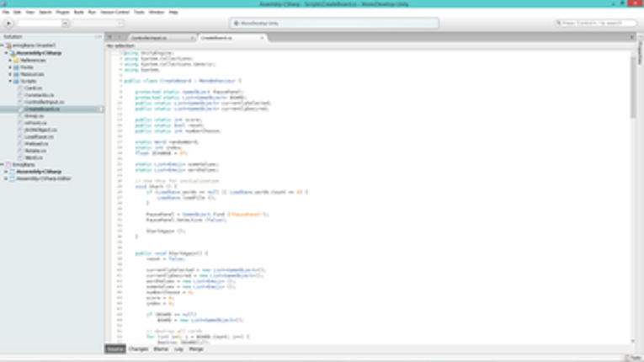Screen dimensions: 644x362
Task: Open the tab list dropdown at right of tab bar
Action: click(x=631, y=37)
